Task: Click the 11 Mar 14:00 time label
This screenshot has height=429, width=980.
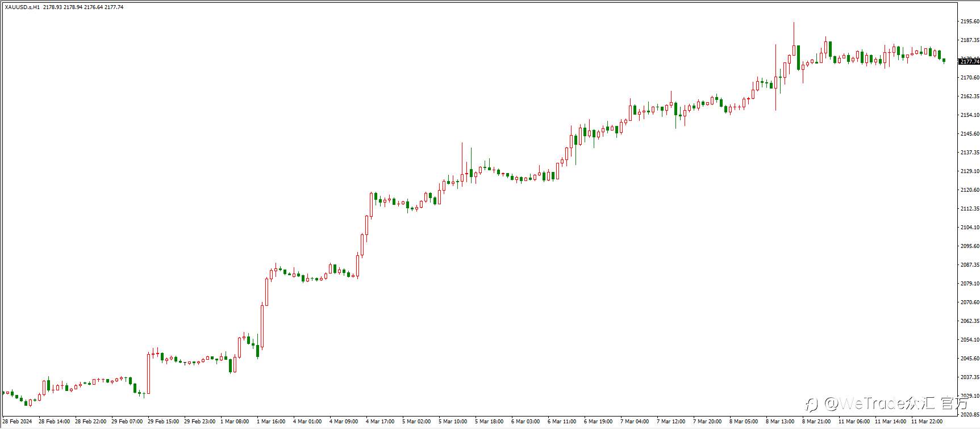Action: [x=891, y=422]
